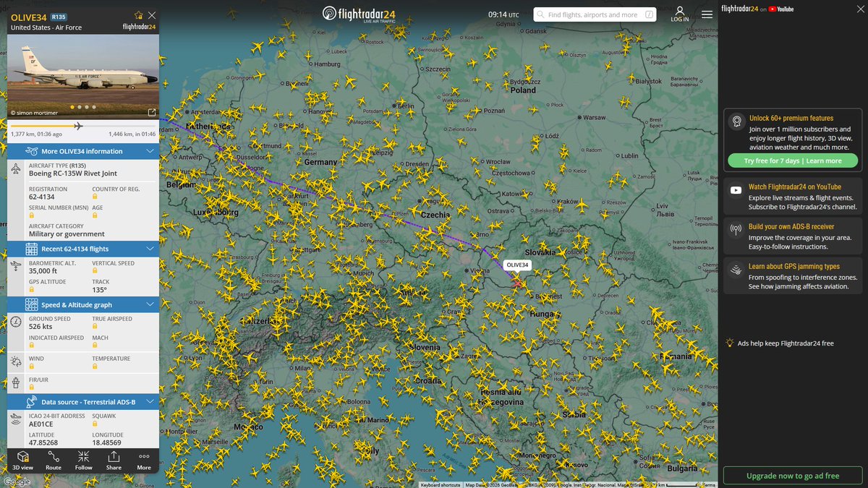Click the True Airspeed lock icon
Viewport: 868px width, 488px height.
click(95, 327)
